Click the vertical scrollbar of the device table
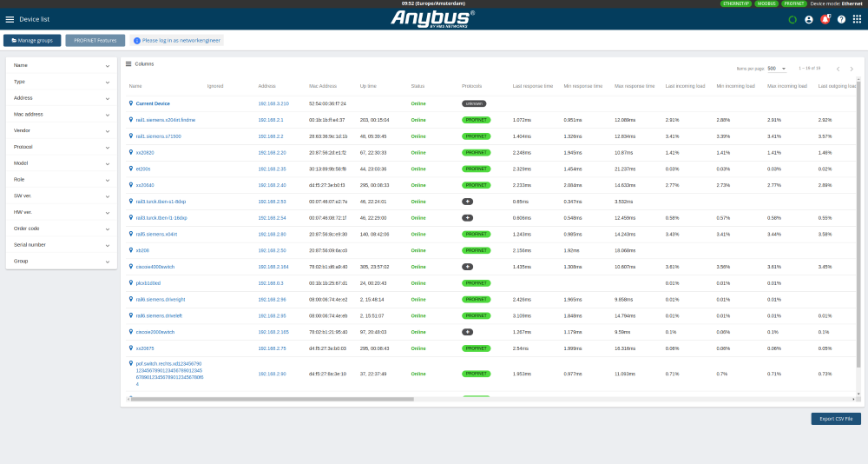Image resolution: width=868 pixels, height=464 pixels. [x=858, y=224]
